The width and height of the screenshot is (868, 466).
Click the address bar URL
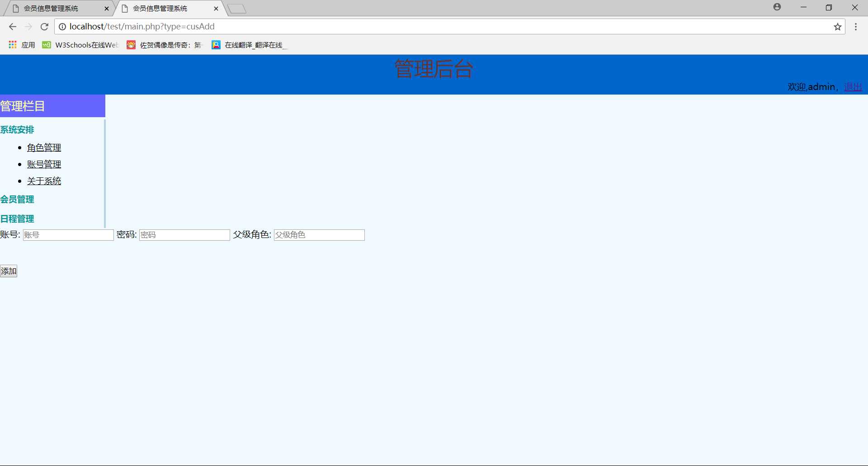pos(142,27)
